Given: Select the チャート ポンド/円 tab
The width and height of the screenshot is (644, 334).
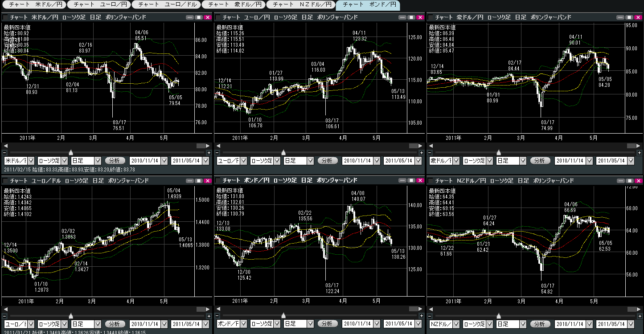Looking at the screenshot, I should point(368,5).
